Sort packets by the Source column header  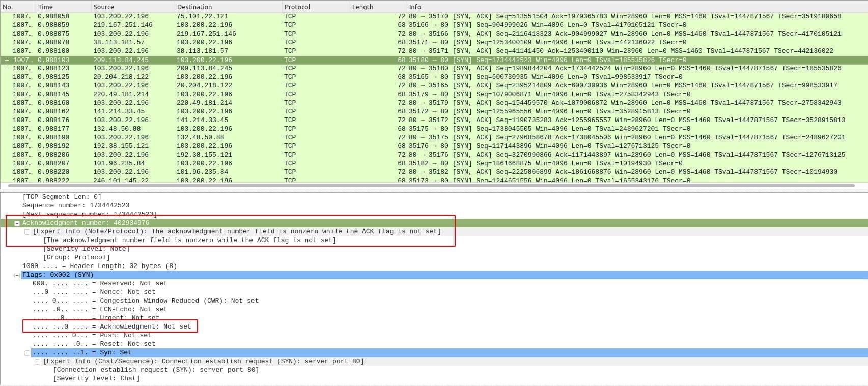pyautogui.click(x=103, y=7)
